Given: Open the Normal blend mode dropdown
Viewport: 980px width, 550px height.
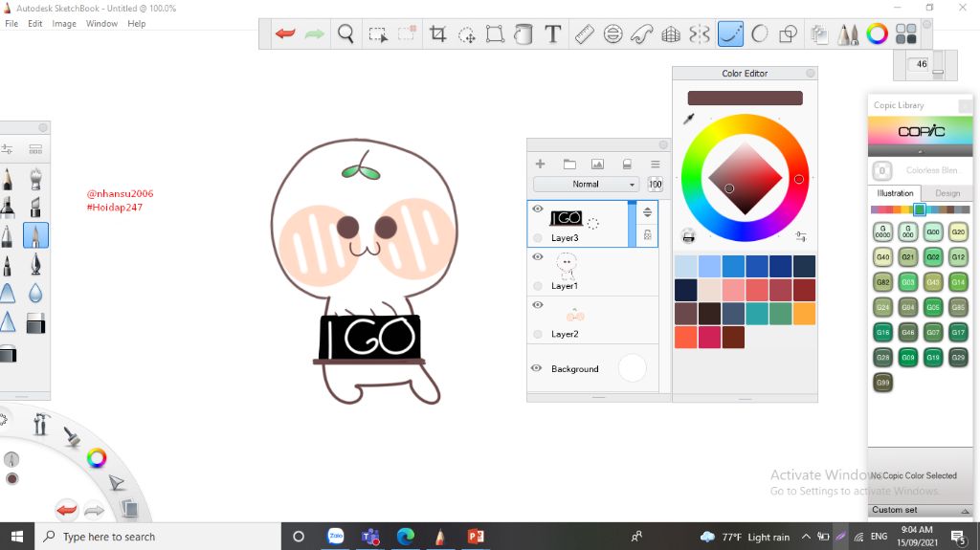Looking at the screenshot, I should 586,185.
